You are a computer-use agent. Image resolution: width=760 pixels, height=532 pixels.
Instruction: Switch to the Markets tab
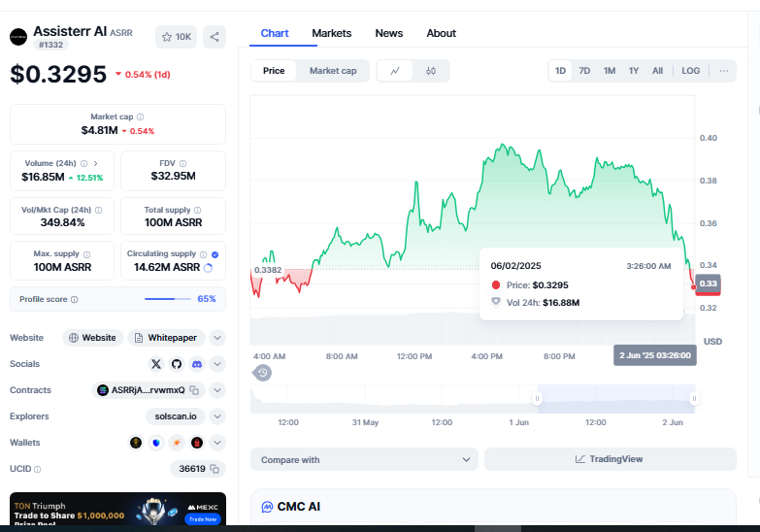pyautogui.click(x=332, y=33)
